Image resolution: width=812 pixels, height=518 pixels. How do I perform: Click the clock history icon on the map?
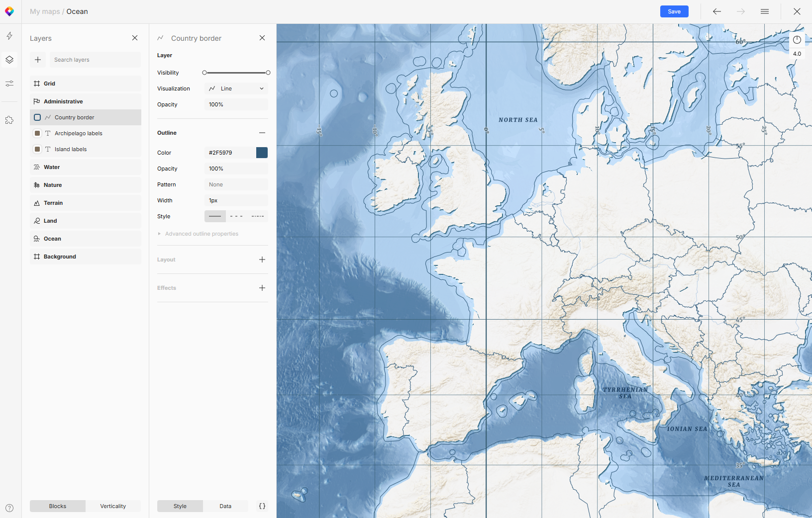[x=796, y=40]
